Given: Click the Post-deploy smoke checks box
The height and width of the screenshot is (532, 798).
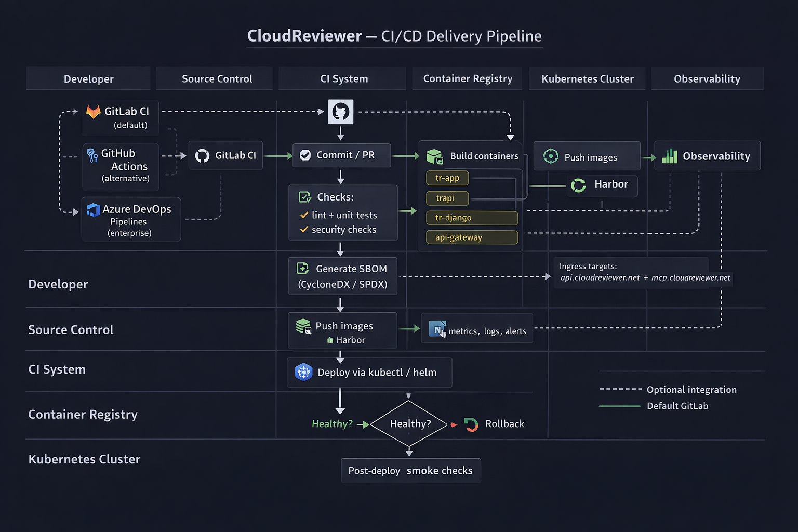Looking at the screenshot, I should 410,471.
